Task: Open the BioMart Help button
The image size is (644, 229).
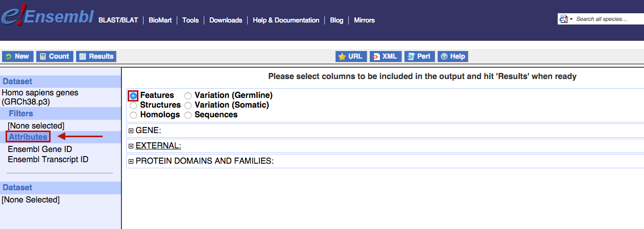Action: (x=453, y=57)
